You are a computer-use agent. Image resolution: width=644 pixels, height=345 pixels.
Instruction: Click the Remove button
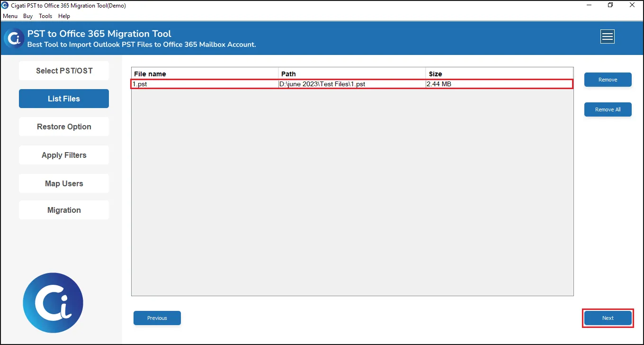coord(608,80)
